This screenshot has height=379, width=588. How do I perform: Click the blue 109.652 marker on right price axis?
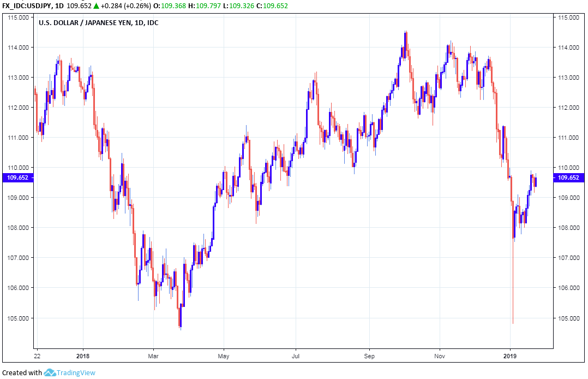coord(568,177)
